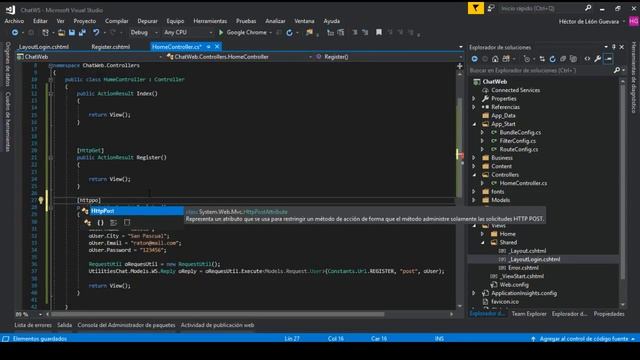
Task: Click the Navigate Backward toolbar icon
Action: pos(15,33)
